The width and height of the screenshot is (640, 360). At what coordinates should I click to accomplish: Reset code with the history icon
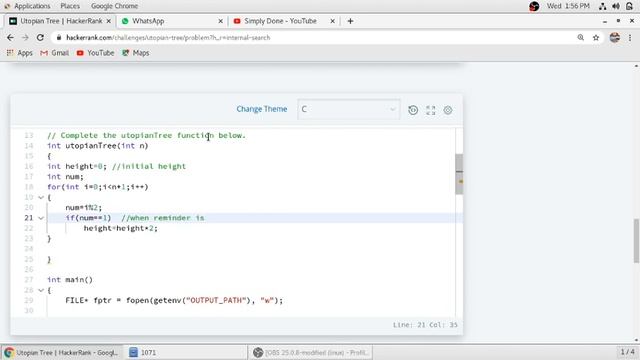tap(413, 110)
